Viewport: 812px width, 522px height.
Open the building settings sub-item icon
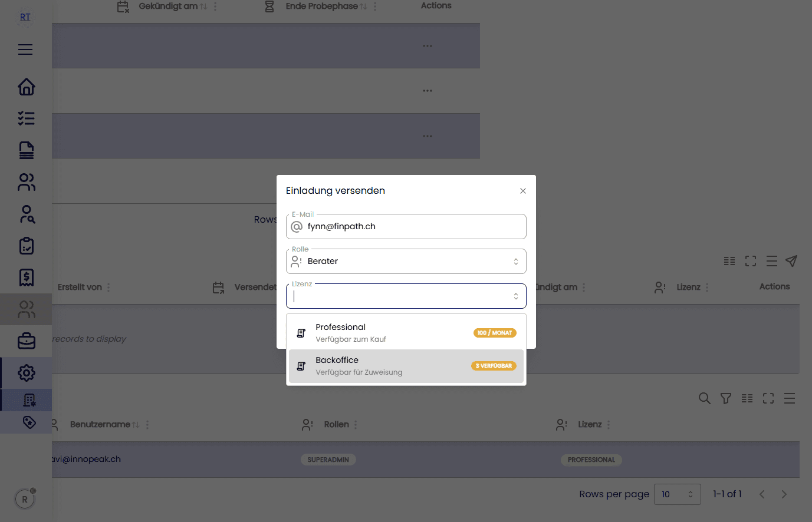[29, 400]
